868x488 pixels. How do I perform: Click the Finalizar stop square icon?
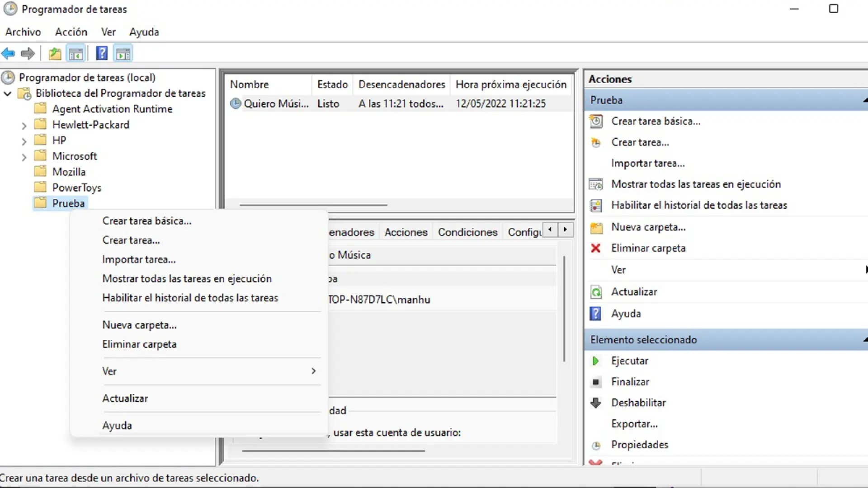coord(595,382)
